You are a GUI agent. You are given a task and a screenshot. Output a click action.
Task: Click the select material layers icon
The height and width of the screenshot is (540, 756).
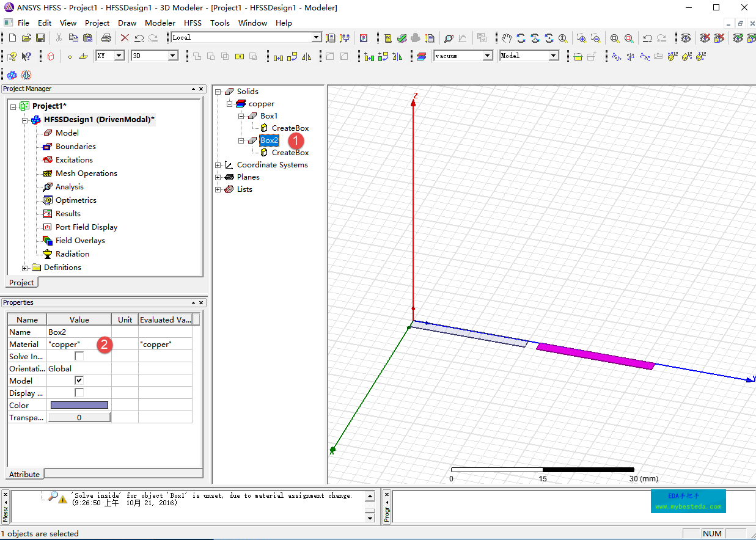pos(421,56)
